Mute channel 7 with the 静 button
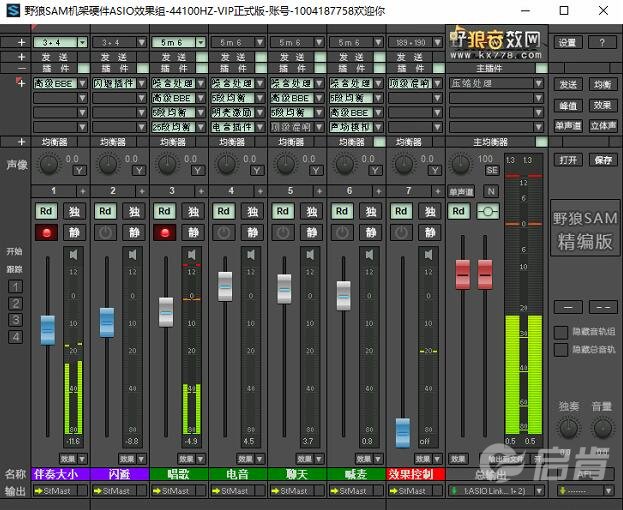This screenshot has width=623, height=510. (430, 233)
